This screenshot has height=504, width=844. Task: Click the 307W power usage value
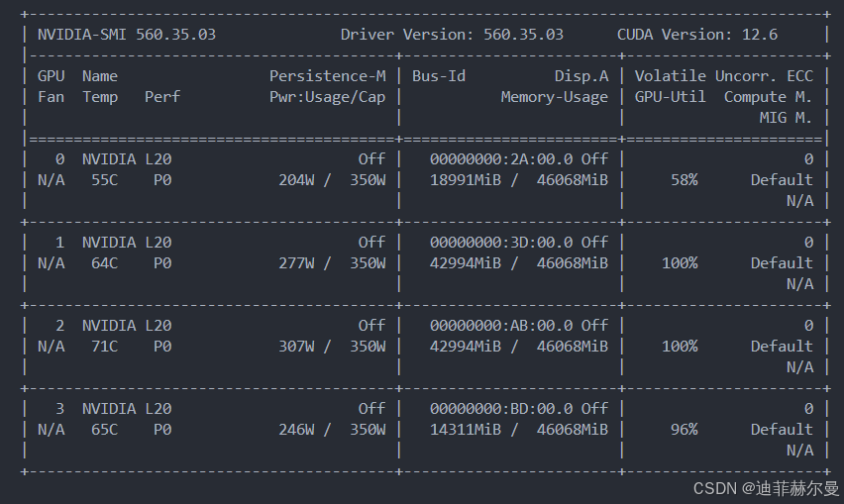coord(296,347)
